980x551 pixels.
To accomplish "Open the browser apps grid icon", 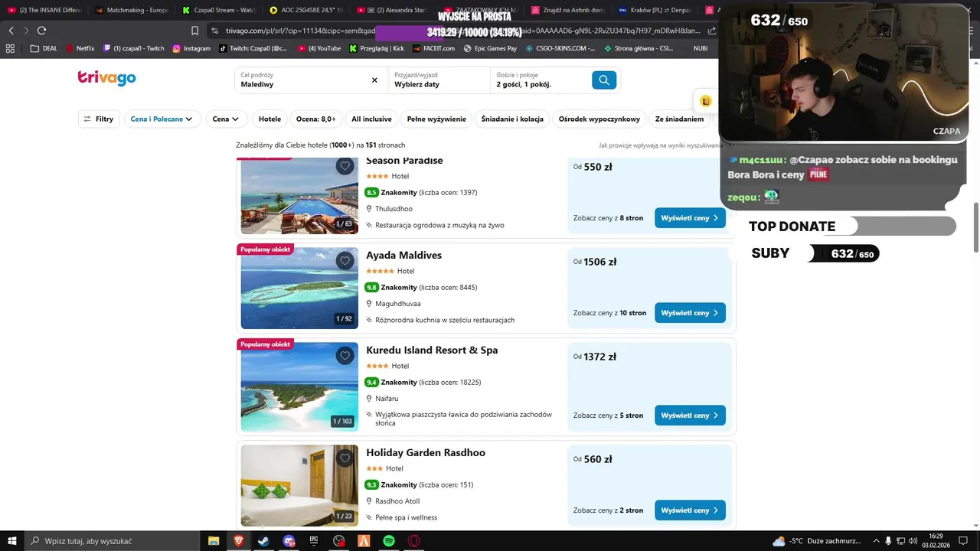I will pos(10,48).
